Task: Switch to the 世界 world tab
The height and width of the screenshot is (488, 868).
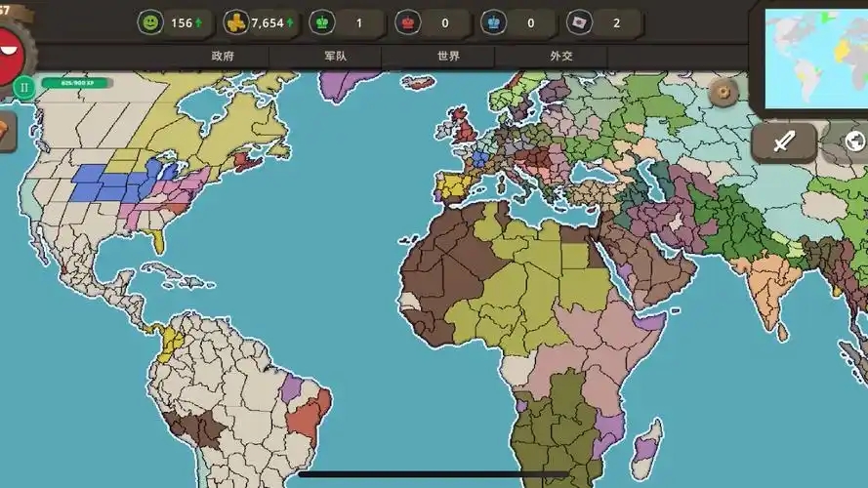Action: [x=448, y=56]
